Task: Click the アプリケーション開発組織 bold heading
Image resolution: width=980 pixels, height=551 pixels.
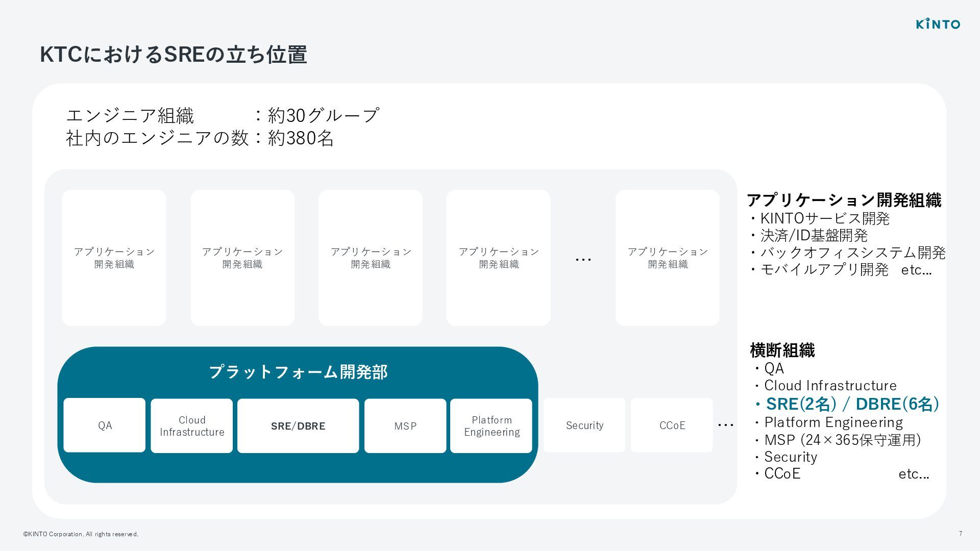Action: pos(844,200)
